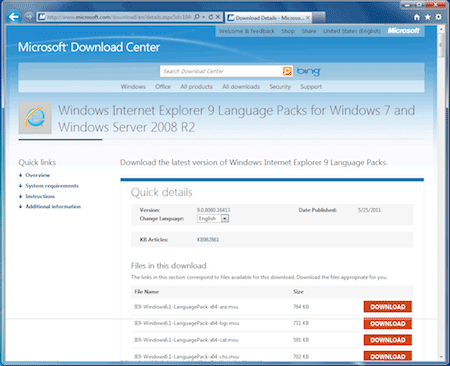Jump to System requirements in Quick links
Viewport: 450px width, 366px height.
52,186
